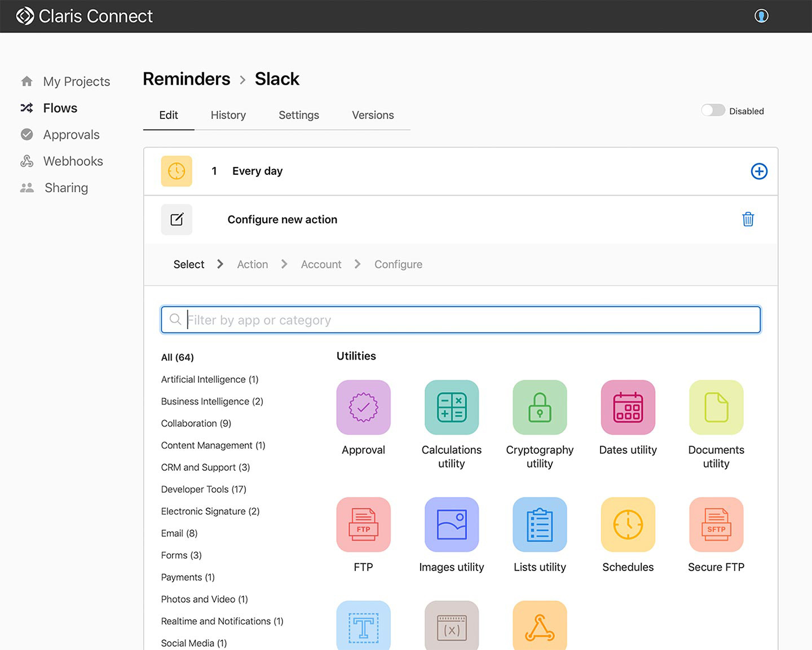The width and height of the screenshot is (812, 650).
Task: Click the Claris Connect logo icon
Action: tap(25, 16)
